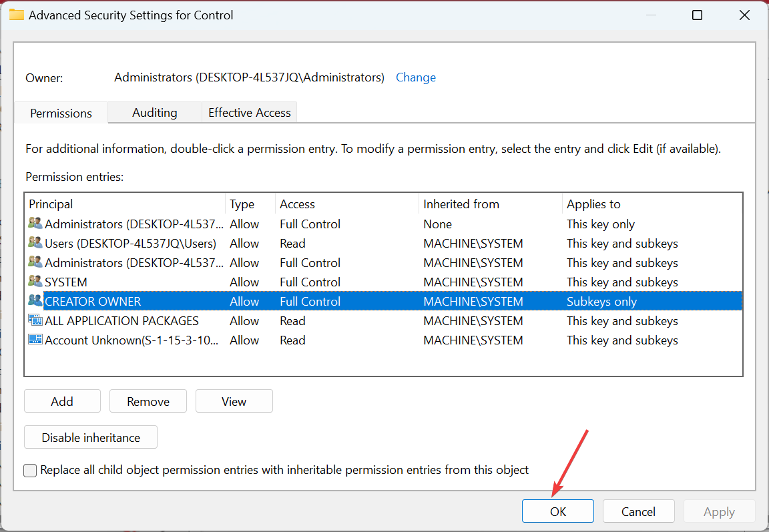Click the ALL APPLICATION PACKAGES icon

click(x=35, y=320)
